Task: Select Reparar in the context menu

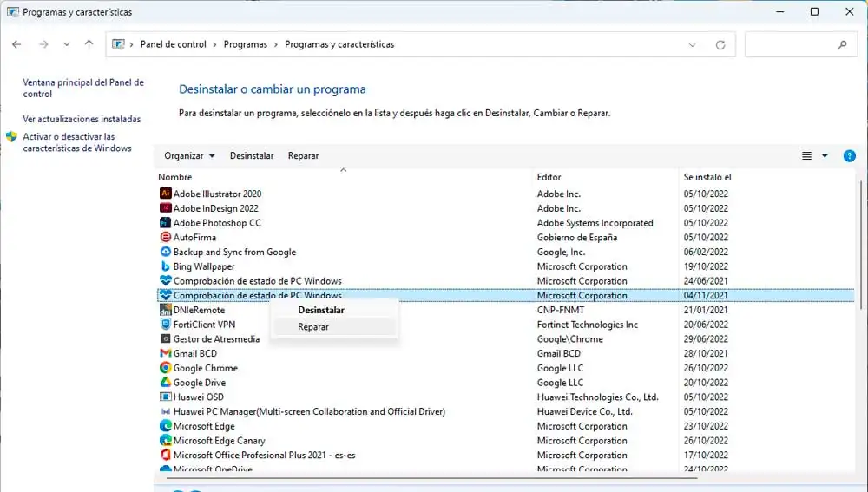Action: 313,326
